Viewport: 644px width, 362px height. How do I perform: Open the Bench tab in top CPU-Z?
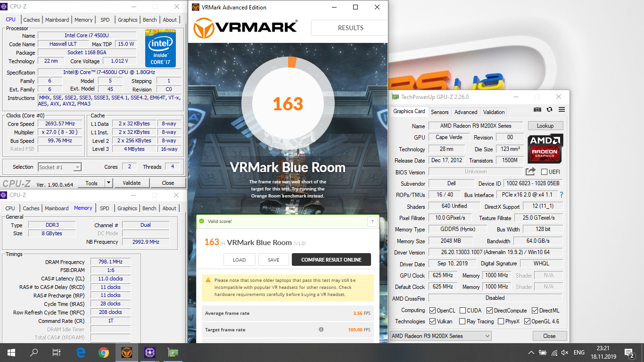coord(150,20)
